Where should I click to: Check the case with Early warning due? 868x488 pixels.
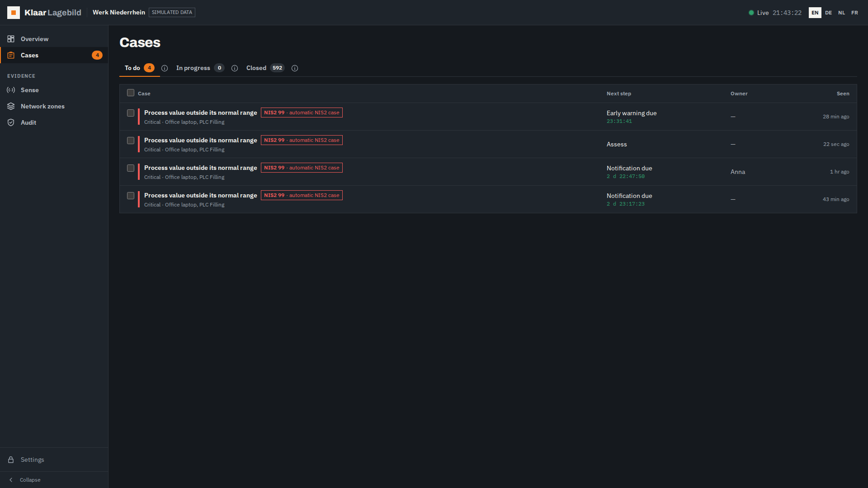point(131,113)
